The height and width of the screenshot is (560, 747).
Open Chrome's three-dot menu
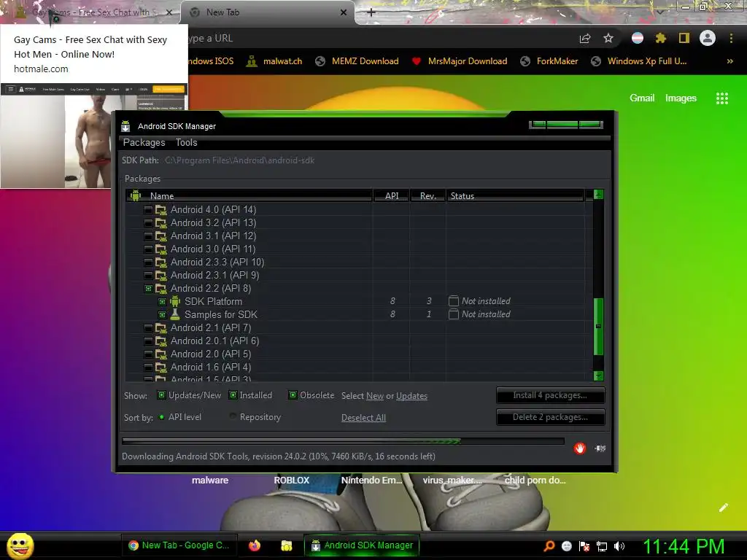pos(731,38)
